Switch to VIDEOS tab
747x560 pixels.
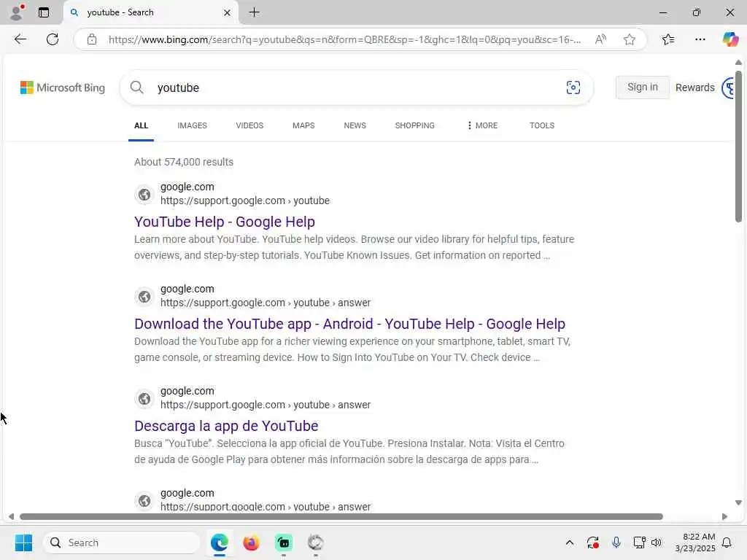pyautogui.click(x=249, y=125)
